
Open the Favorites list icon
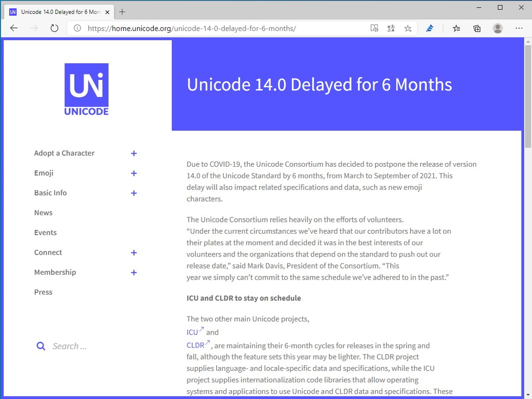coord(456,28)
